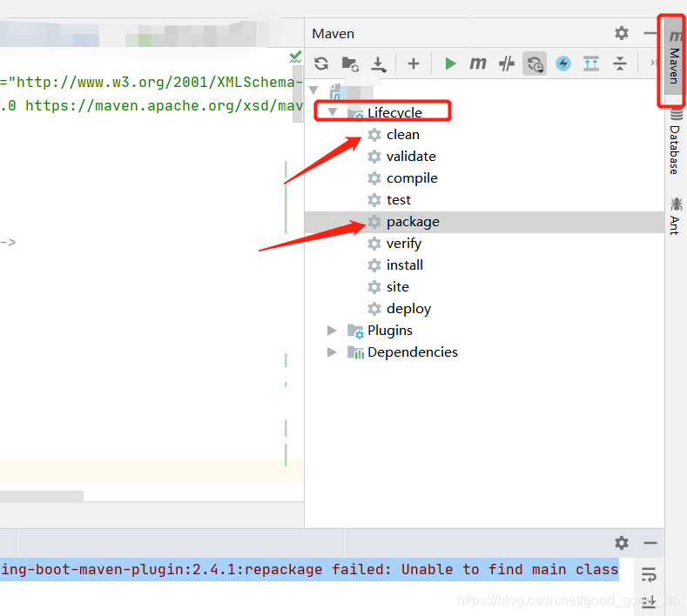Image resolution: width=687 pixels, height=616 pixels.
Task: Toggle soft-wrap in output panel
Action: click(x=649, y=574)
